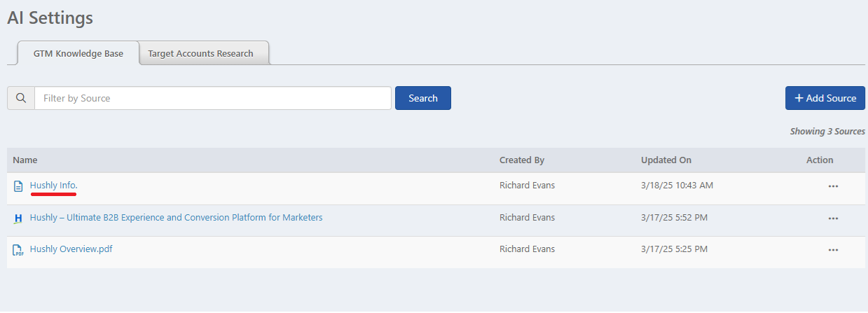This screenshot has height=313, width=868.
Task: Click the magnifier icon beside the filter field
Action: pyautogui.click(x=21, y=98)
